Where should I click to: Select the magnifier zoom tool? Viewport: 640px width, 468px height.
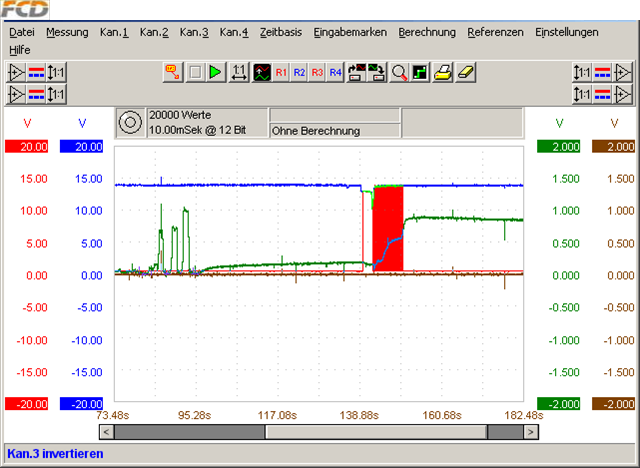[x=399, y=73]
